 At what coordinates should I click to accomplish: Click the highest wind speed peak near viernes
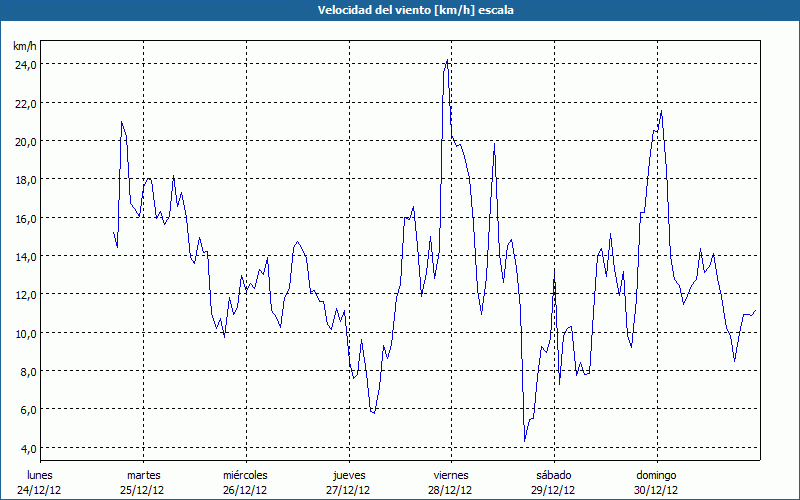tap(447, 61)
